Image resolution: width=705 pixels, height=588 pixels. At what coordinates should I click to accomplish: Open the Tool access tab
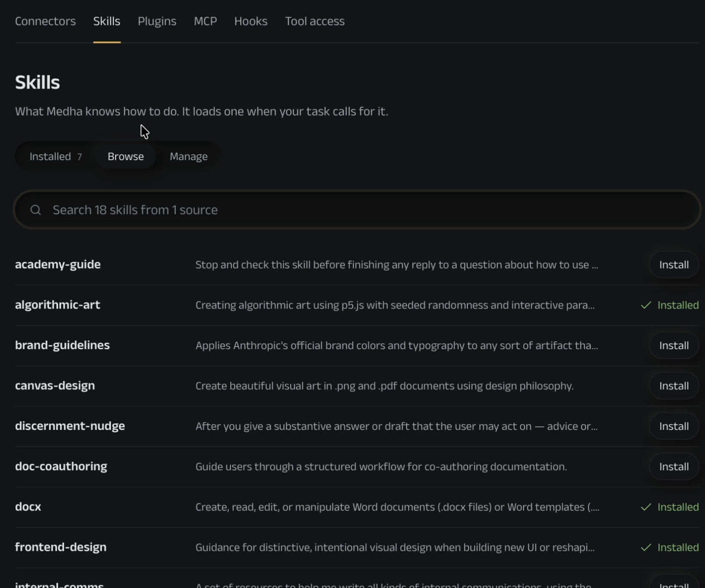pyautogui.click(x=315, y=21)
